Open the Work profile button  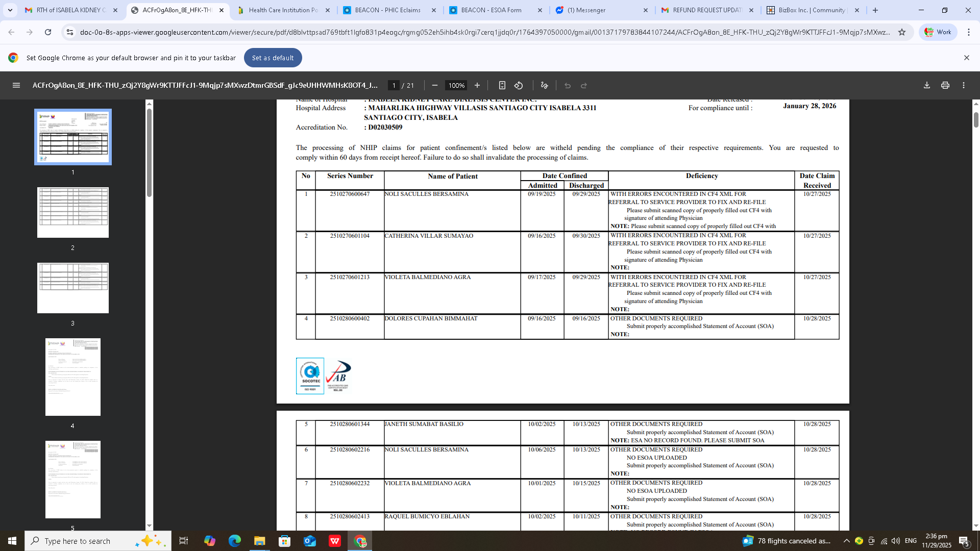[x=938, y=32]
